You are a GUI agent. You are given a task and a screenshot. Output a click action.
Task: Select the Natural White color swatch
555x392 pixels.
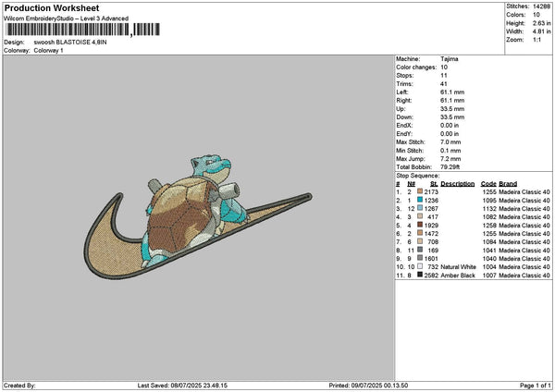[x=420, y=266]
